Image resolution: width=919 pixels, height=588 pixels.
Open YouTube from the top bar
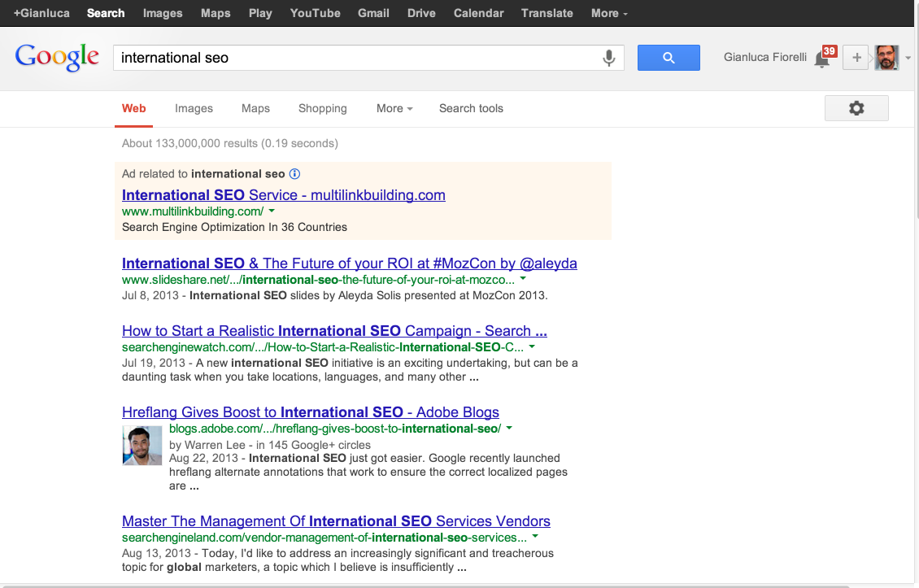coord(315,13)
